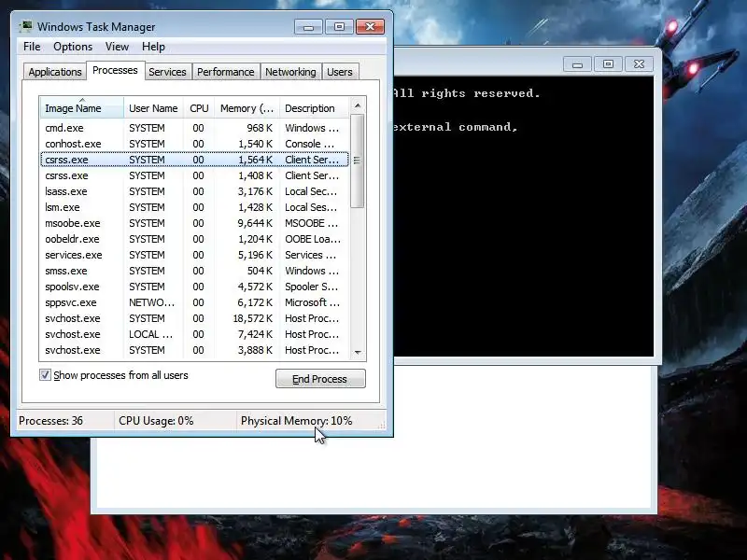Toggle Show processes from all users checkbox
The width and height of the screenshot is (747, 560).
coord(45,375)
